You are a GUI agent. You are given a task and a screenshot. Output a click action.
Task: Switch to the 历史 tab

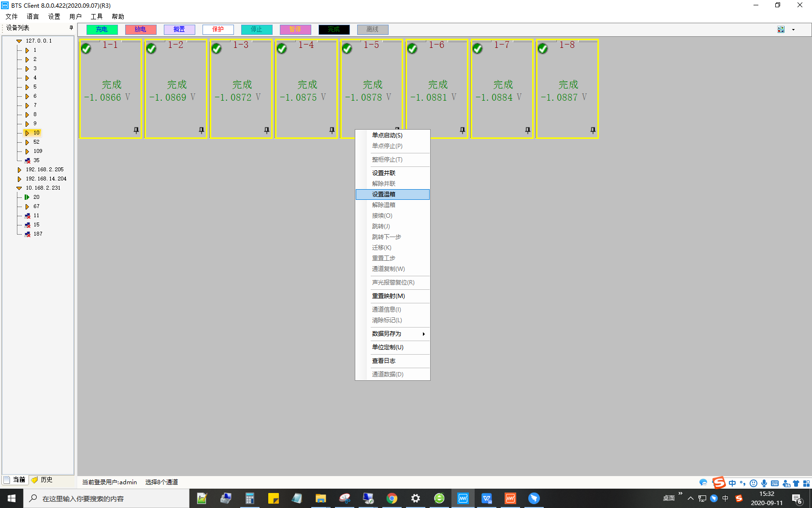(43, 479)
